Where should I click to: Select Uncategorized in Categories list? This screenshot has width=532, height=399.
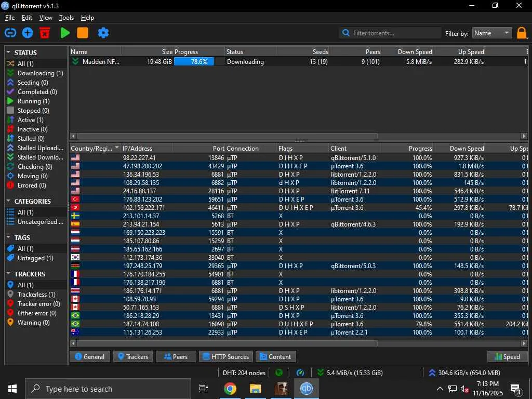click(x=35, y=221)
